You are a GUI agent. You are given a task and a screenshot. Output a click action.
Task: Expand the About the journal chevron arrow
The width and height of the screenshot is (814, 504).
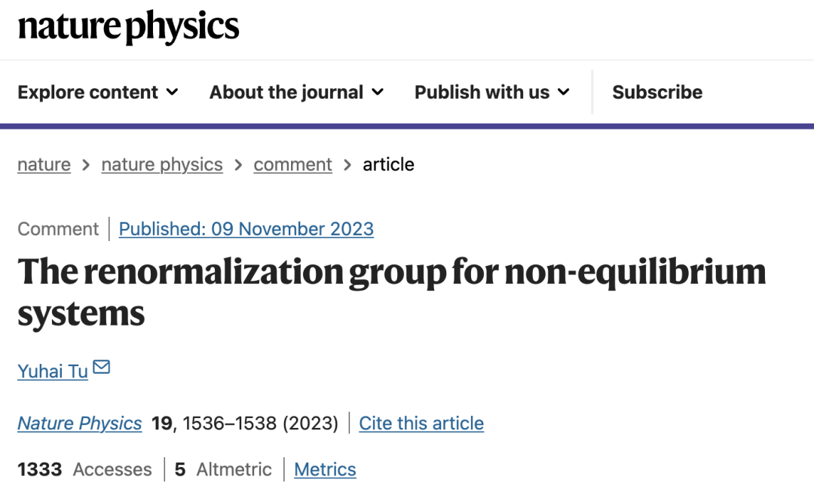click(378, 92)
